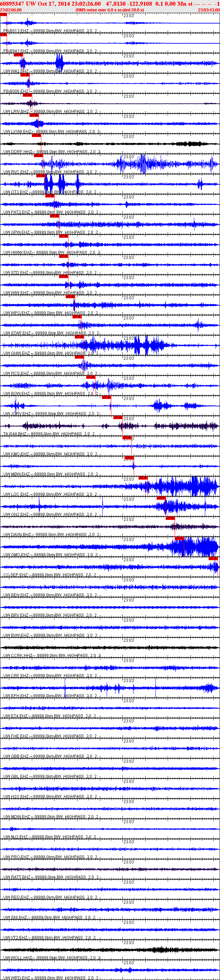The height and width of the screenshot is (980, 220).
Task: Select the red pick flag on the UW JORV trace
Action: point(106,397)
